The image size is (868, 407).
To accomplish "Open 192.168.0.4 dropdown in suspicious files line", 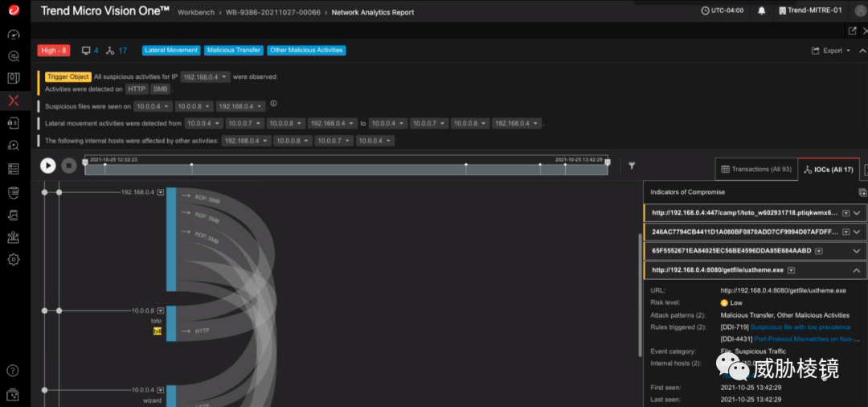I will tap(241, 105).
